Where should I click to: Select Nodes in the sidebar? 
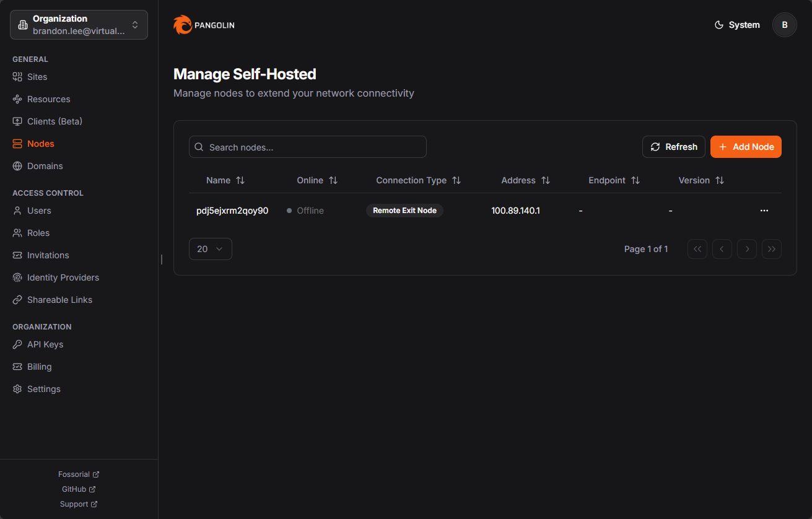[x=33, y=144]
